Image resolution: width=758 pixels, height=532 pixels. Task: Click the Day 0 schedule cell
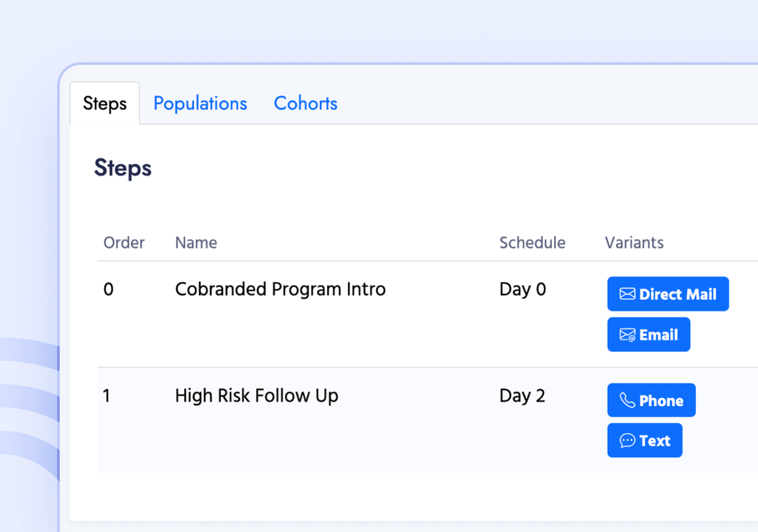[x=523, y=289]
